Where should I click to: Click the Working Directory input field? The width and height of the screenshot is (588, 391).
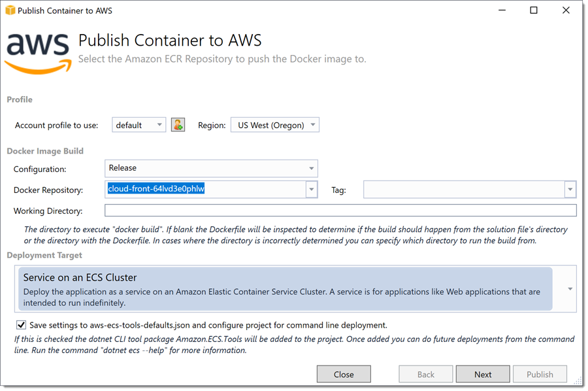point(340,211)
